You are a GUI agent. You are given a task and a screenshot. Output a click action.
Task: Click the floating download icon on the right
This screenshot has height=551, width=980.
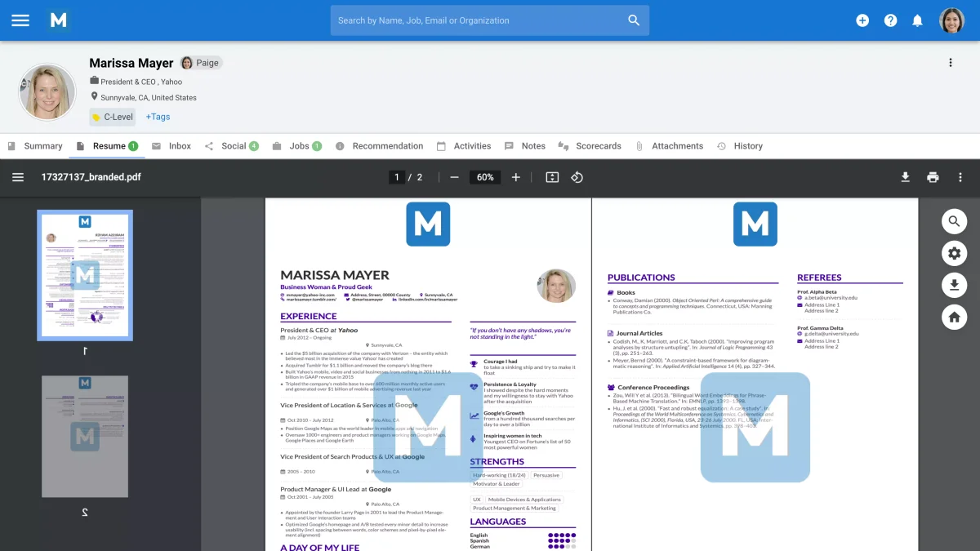[x=954, y=285]
